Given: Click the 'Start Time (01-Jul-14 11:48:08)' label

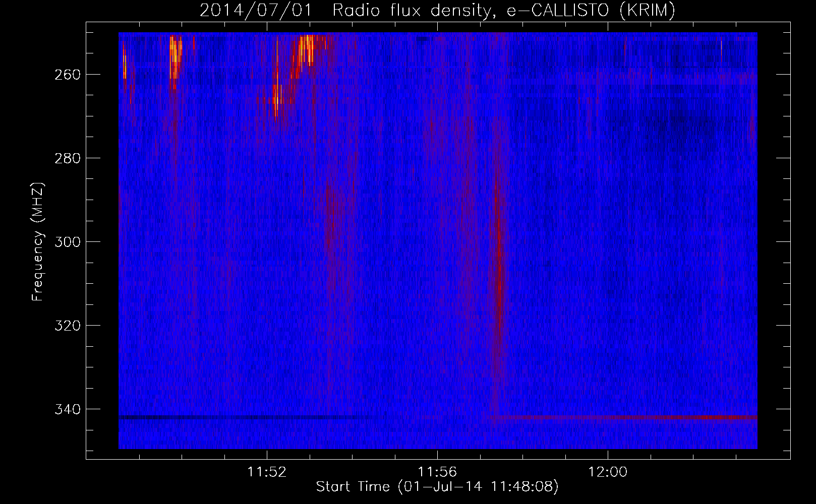Looking at the screenshot, I should coord(437,487).
